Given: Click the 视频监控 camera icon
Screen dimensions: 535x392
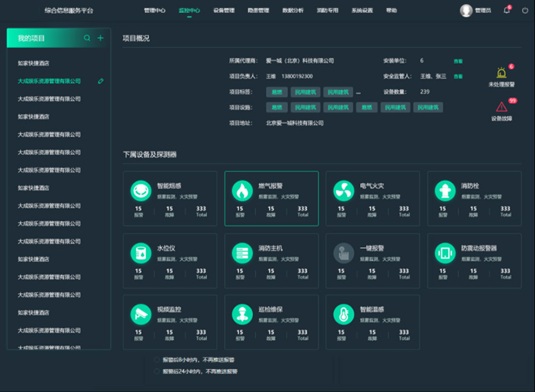Looking at the screenshot, I should [x=140, y=314].
